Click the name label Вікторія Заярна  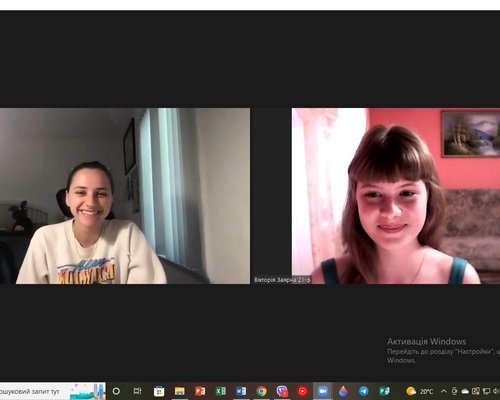click(282, 280)
